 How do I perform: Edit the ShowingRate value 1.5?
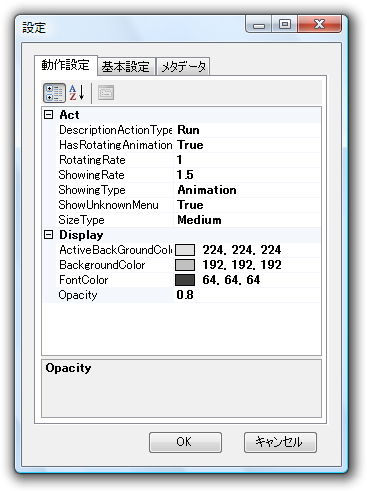[x=247, y=175]
